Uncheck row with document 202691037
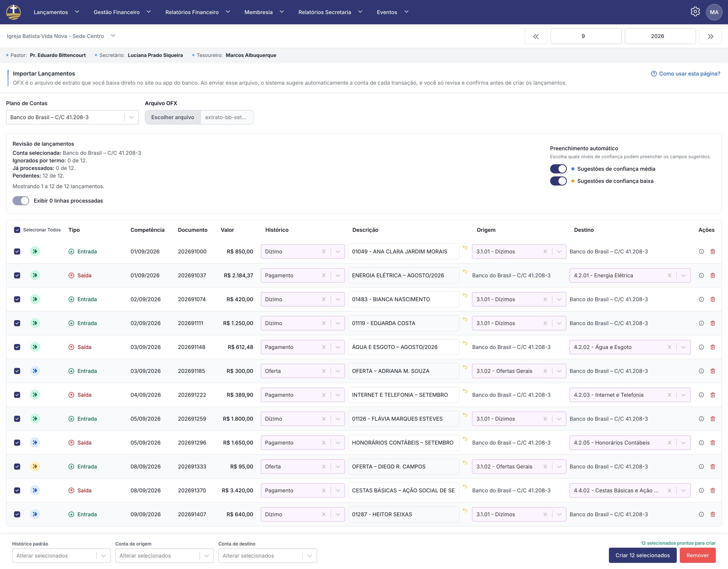The height and width of the screenshot is (569, 728). pyautogui.click(x=17, y=276)
